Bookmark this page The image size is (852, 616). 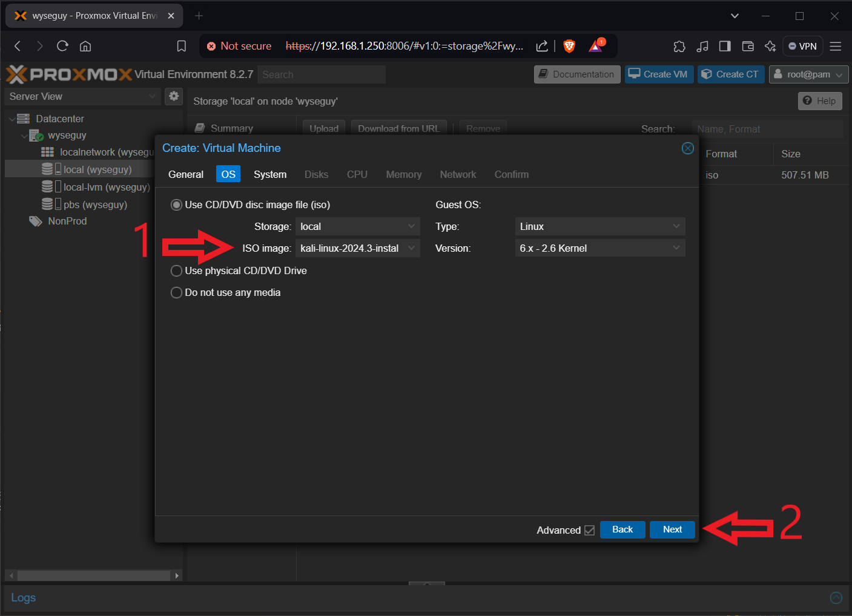(181, 46)
